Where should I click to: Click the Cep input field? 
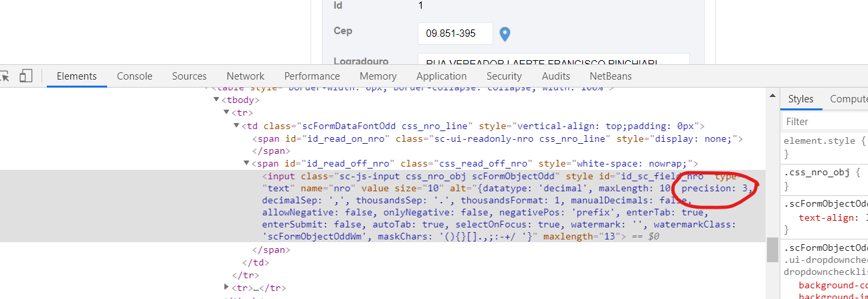pyautogui.click(x=455, y=33)
